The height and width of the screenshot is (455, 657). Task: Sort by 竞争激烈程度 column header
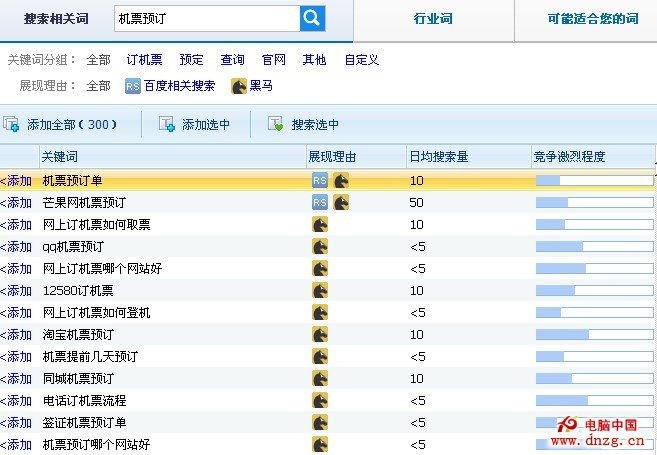pyautogui.click(x=569, y=157)
